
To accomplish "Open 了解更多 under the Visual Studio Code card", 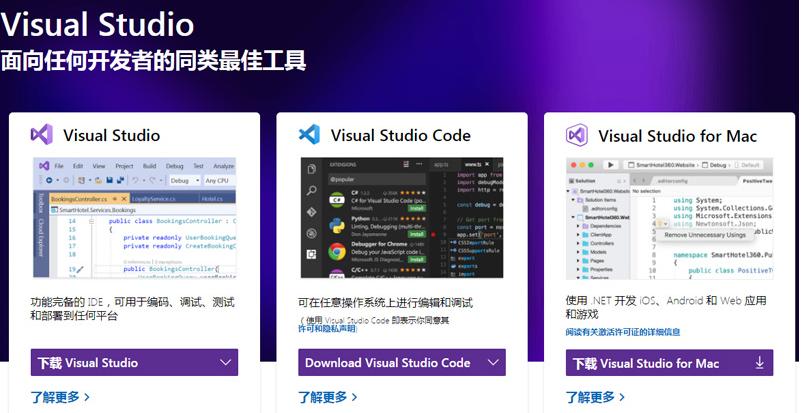I will click(x=328, y=397).
